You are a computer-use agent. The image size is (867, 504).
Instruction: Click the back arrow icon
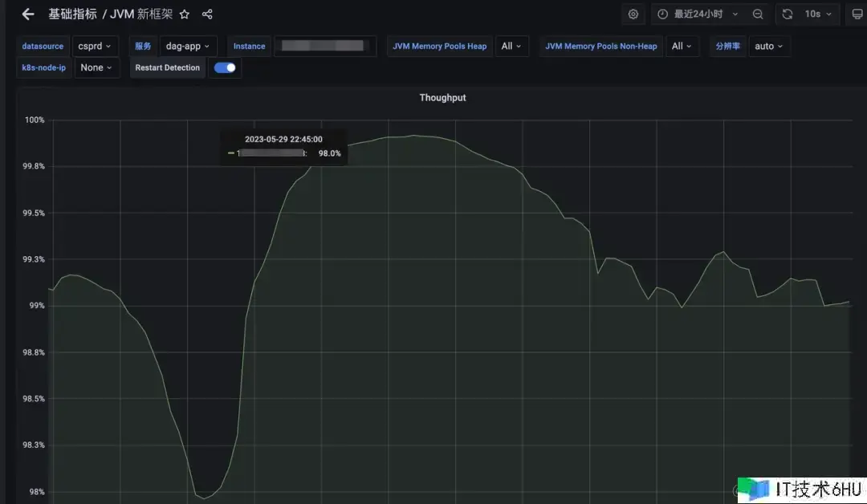pos(28,14)
